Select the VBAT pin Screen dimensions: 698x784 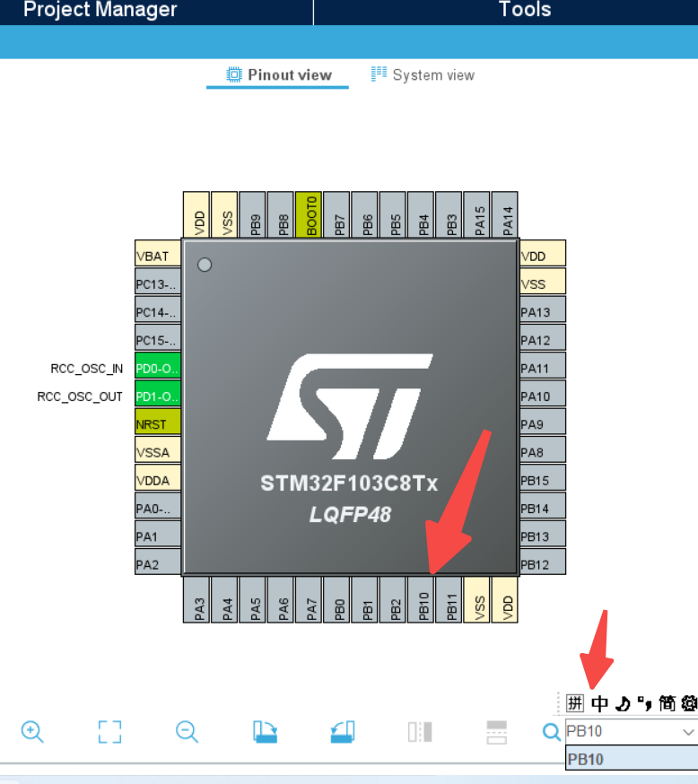point(158,253)
